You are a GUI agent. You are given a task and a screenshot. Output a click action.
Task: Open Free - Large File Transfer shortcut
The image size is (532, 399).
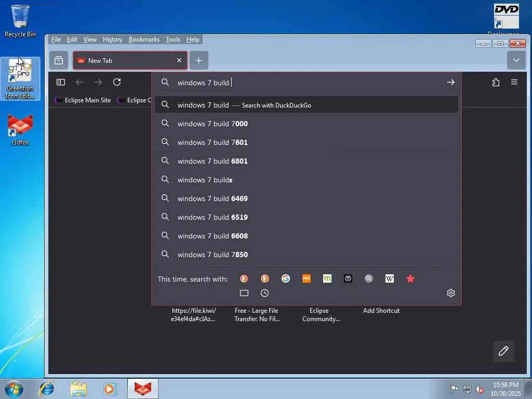[x=257, y=314]
